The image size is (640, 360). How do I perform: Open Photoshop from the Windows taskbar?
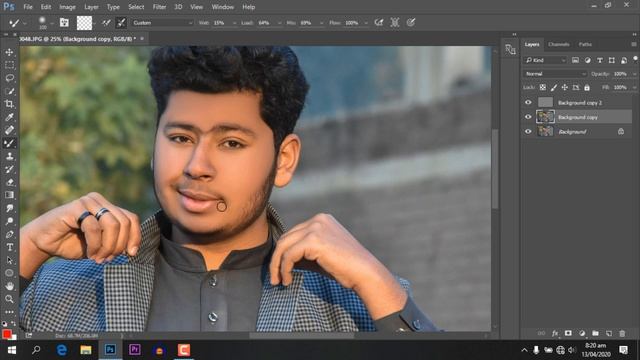pyautogui.click(x=110, y=350)
